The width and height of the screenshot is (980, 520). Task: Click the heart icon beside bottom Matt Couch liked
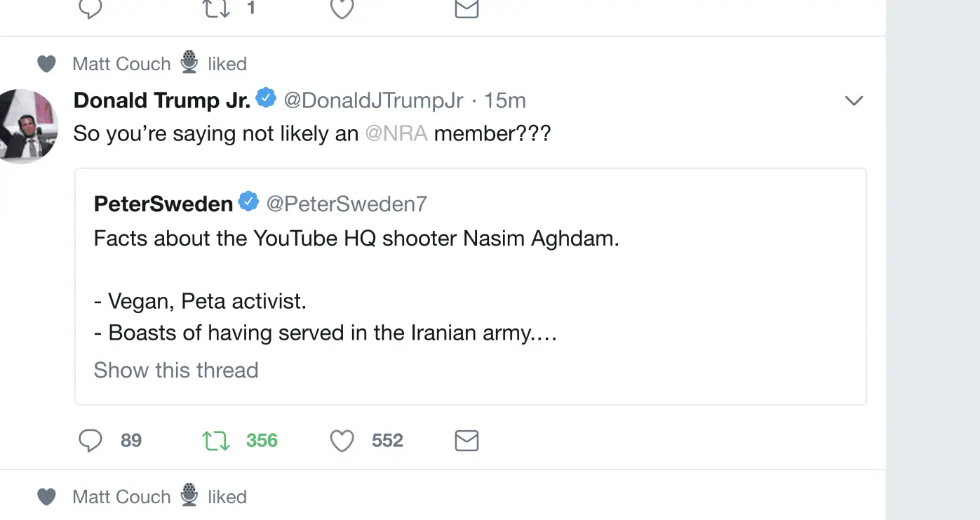[x=46, y=498]
